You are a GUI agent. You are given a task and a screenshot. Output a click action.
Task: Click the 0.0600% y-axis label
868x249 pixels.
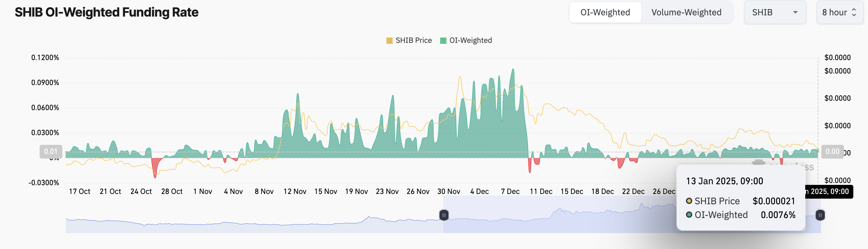point(45,108)
